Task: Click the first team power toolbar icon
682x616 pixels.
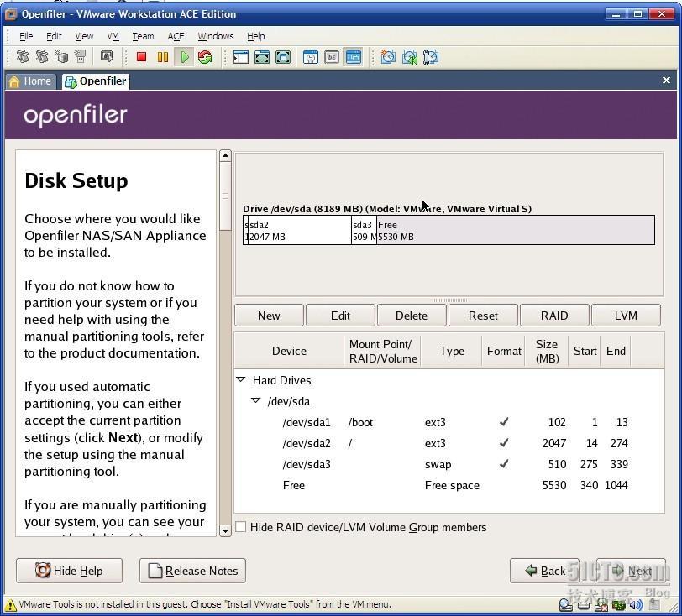Action: 23,56
